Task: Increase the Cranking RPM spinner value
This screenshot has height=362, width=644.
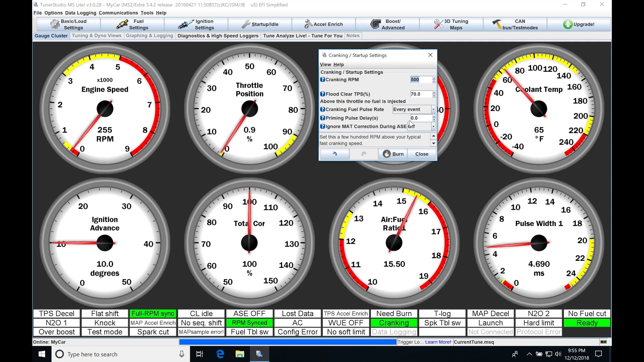Action: pos(434,78)
